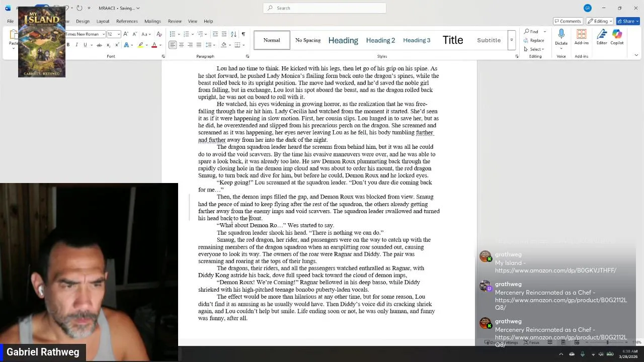Screen dimensions: 644x362
Task: Toggle Underline formatting
Action: click(x=85, y=45)
